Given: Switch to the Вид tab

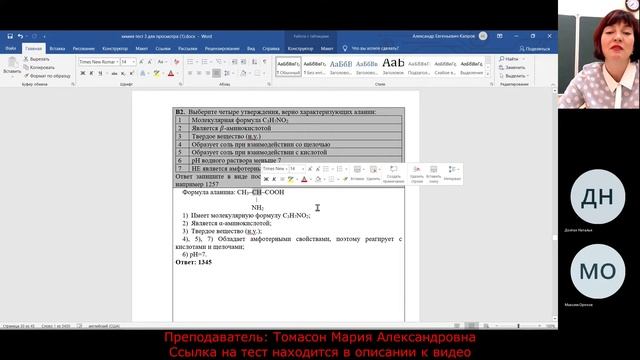Looking at the screenshot, I should point(251,49).
